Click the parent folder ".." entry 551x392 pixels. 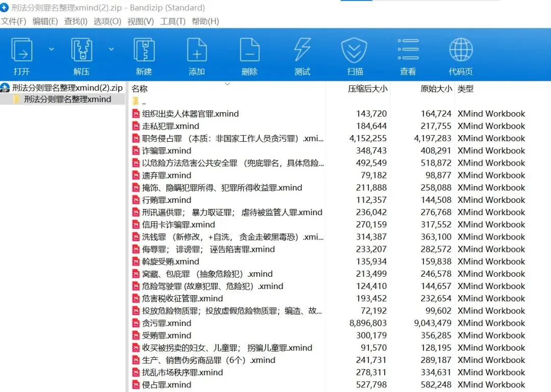pyautogui.click(x=139, y=102)
